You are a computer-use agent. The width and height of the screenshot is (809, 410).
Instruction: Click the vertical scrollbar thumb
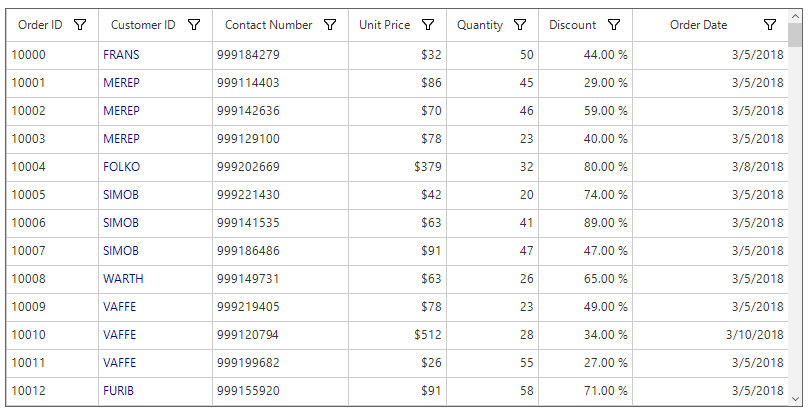795,35
